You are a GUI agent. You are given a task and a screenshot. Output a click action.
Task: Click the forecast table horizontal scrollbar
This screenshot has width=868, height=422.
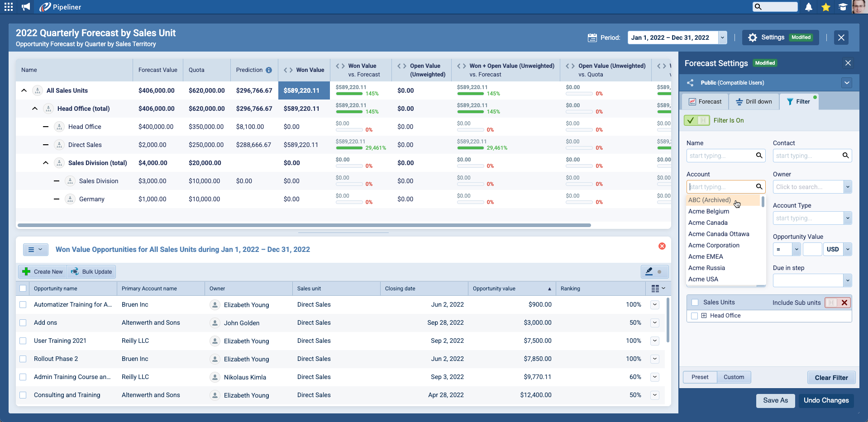point(303,225)
